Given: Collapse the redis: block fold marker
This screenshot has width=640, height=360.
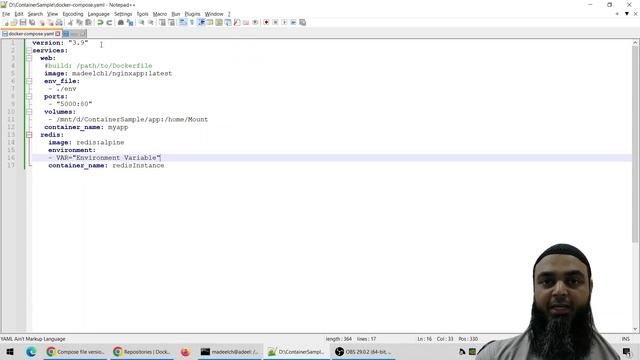Looking at the screenshot, I should [29, 135].
